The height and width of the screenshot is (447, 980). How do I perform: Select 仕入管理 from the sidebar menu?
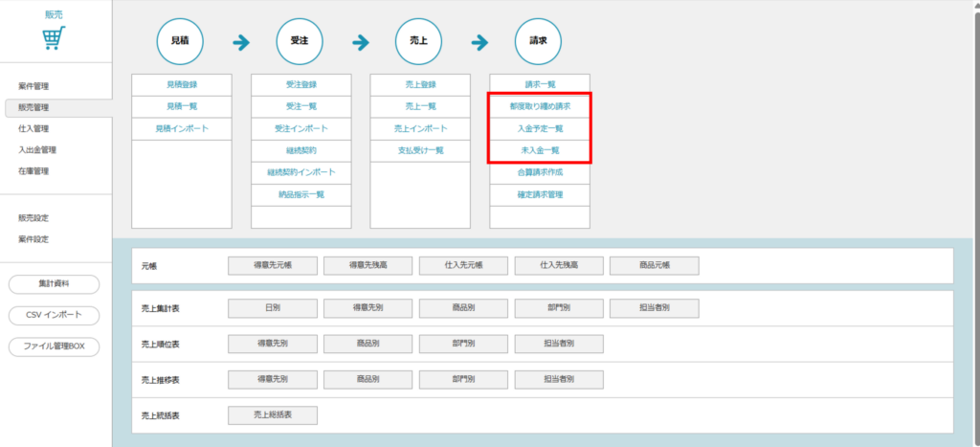click(x=33, y=128)
